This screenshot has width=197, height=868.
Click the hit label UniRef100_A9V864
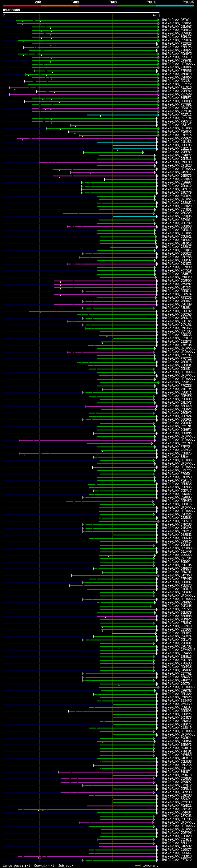(x=177, y=220)
